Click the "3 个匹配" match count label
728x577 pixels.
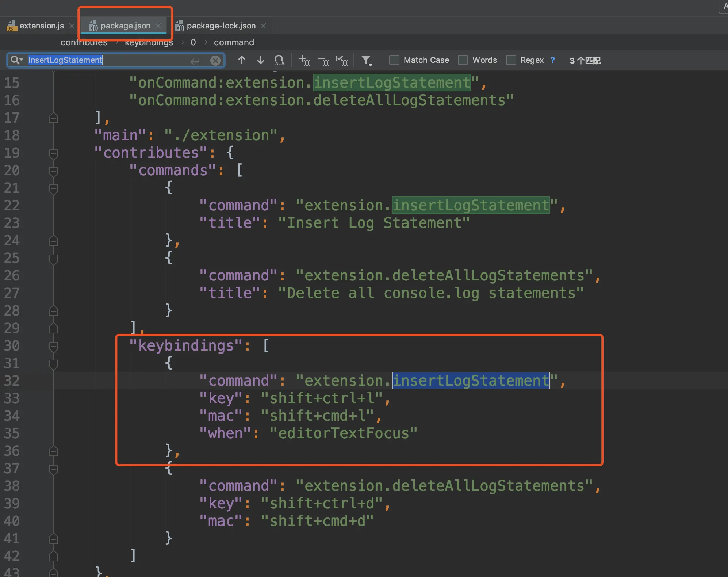pyautogui.click(x=585, y=61)
